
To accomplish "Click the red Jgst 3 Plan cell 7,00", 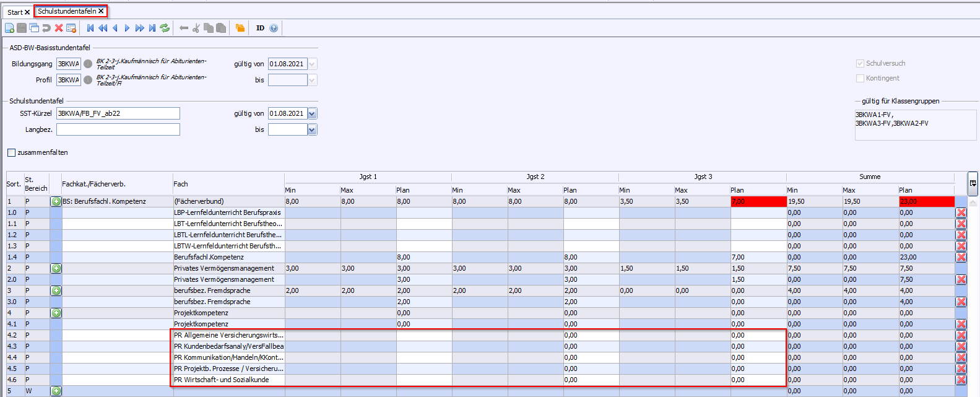I will pyautogui.click(x=758, y=201).
